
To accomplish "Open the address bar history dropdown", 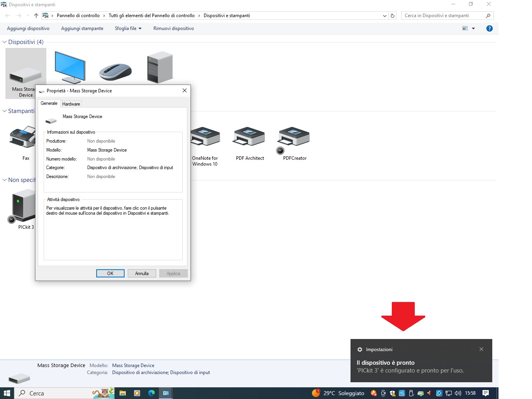I will pyautogui.click(x=385, y=16).
